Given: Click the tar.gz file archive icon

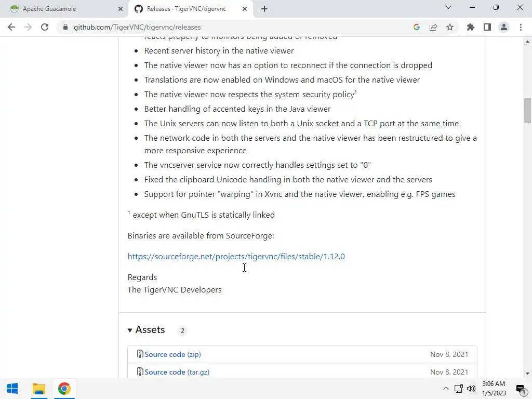Looking at the screenshot, I should [140, 371].
